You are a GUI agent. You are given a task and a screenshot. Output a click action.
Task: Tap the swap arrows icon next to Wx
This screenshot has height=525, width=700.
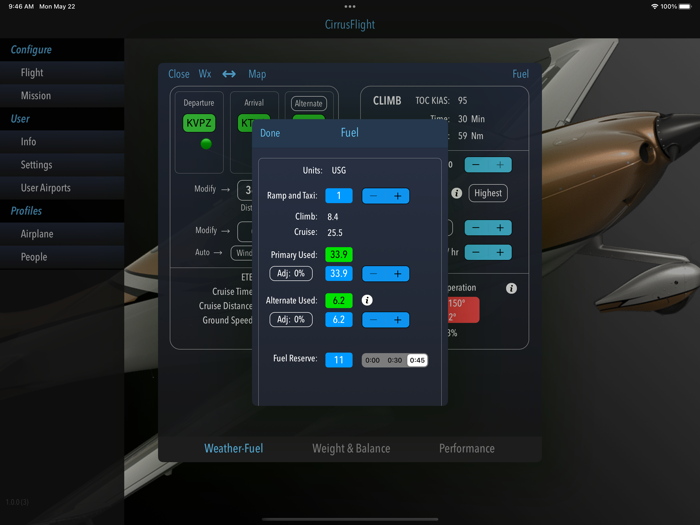point(229,74)
